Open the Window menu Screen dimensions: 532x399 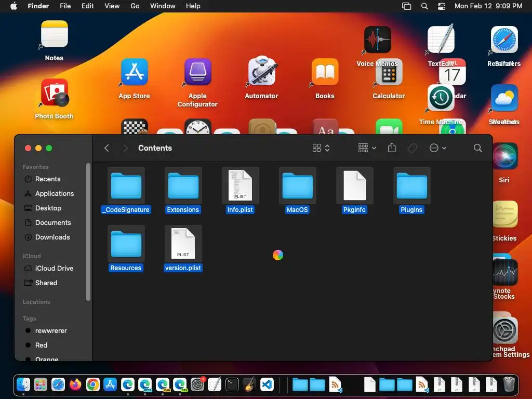click(x=163, y=6)
